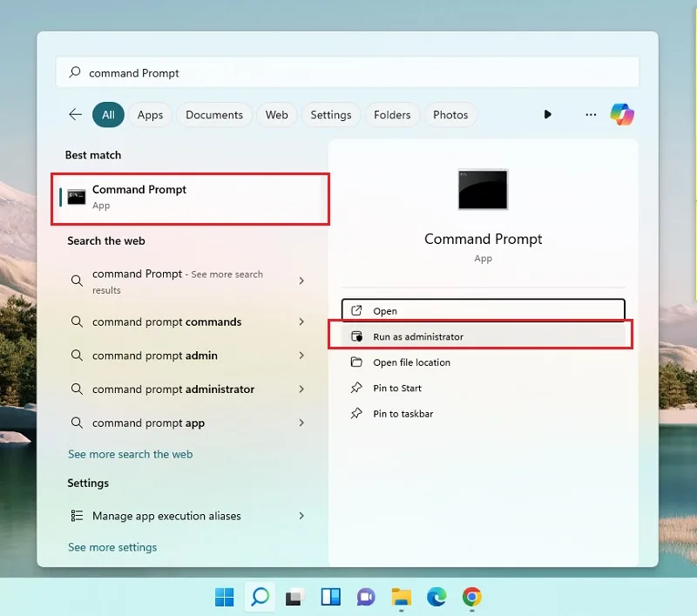Open Windows Start button on taskbar
This screenshot has width=697, height=616.
tap(224, 597)
